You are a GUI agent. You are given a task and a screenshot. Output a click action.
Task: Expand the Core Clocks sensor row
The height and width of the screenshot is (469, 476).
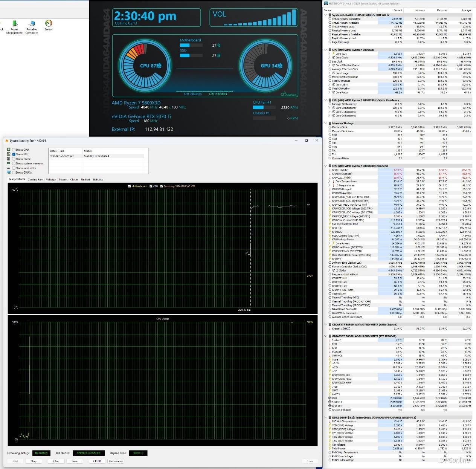coord(330,58)
